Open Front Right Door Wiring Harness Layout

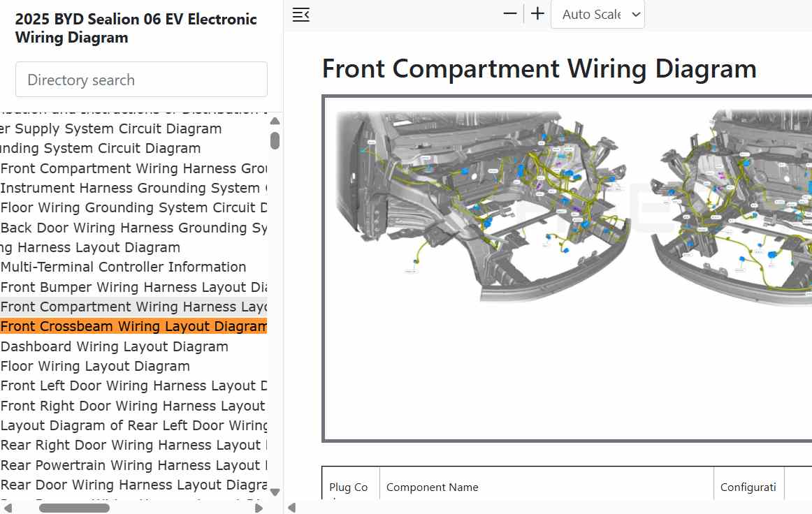point(133,406)
